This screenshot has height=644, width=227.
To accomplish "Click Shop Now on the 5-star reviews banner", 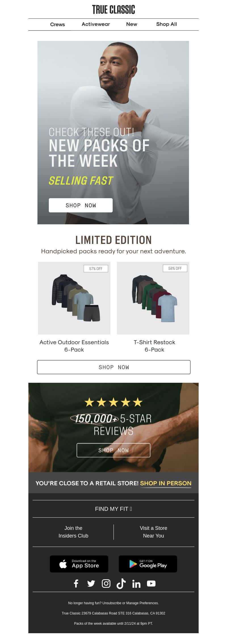I will pos(113,450).
